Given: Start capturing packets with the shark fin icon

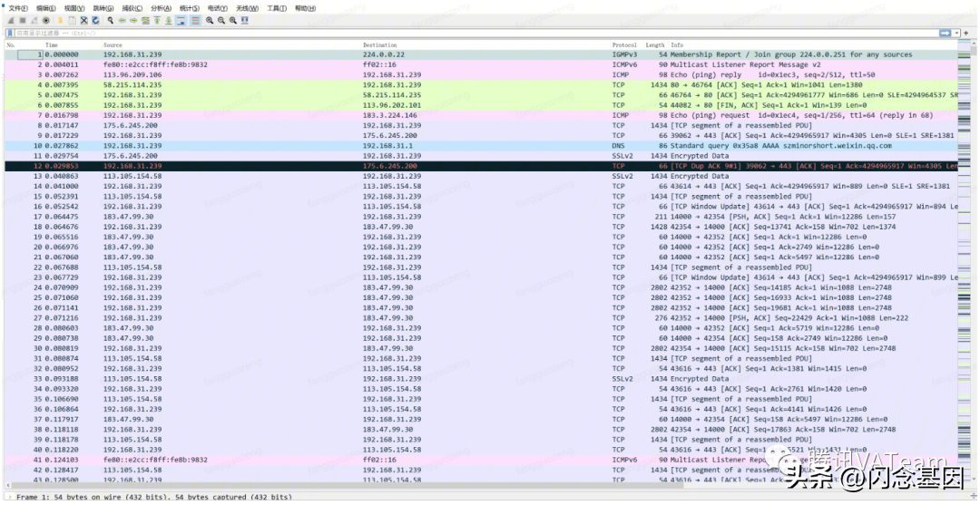Looking at the screenshot, I should point(10,20).
